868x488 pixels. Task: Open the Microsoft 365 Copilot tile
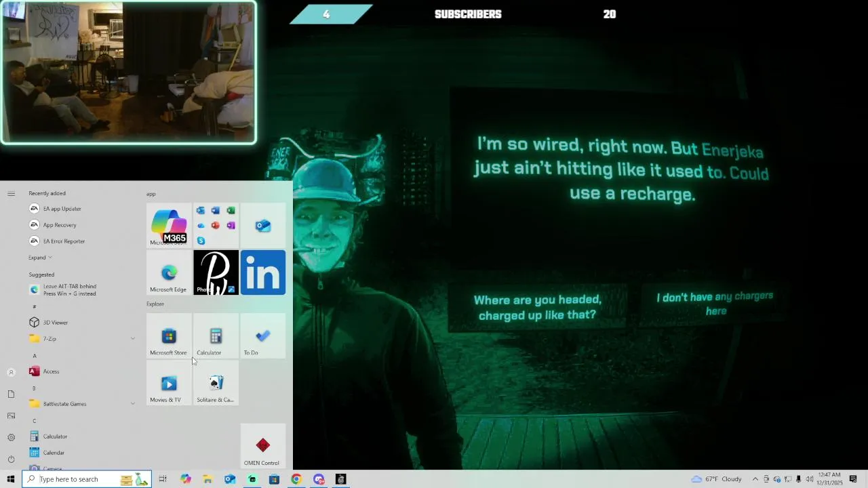169,226
